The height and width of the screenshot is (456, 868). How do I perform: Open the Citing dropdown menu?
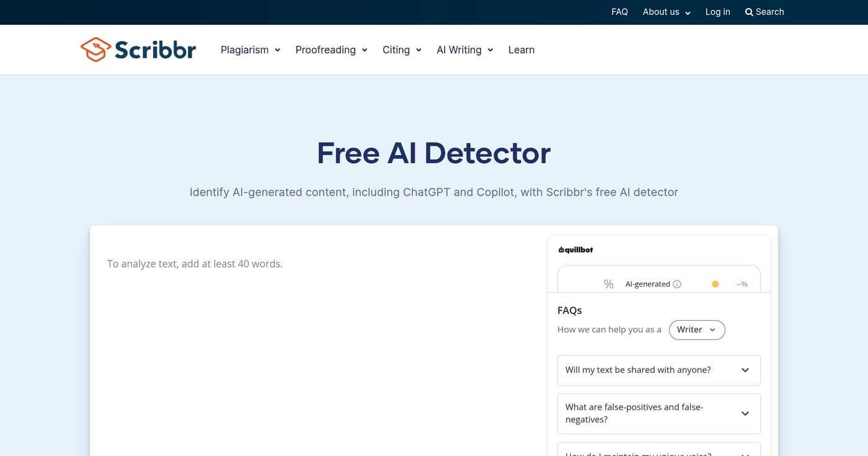[x=402, y=50]
